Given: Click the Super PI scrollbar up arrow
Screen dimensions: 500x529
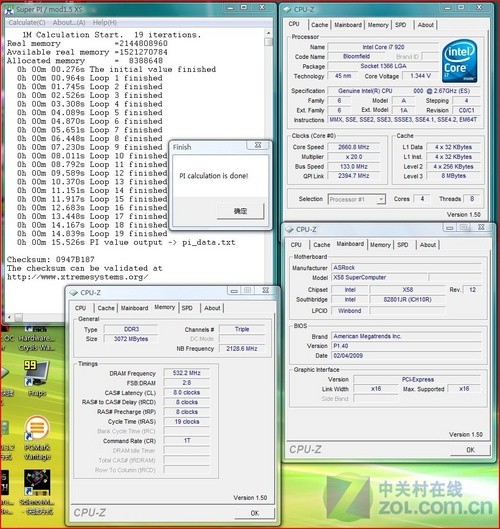Looking at the screenshot, I should (269, 33).
